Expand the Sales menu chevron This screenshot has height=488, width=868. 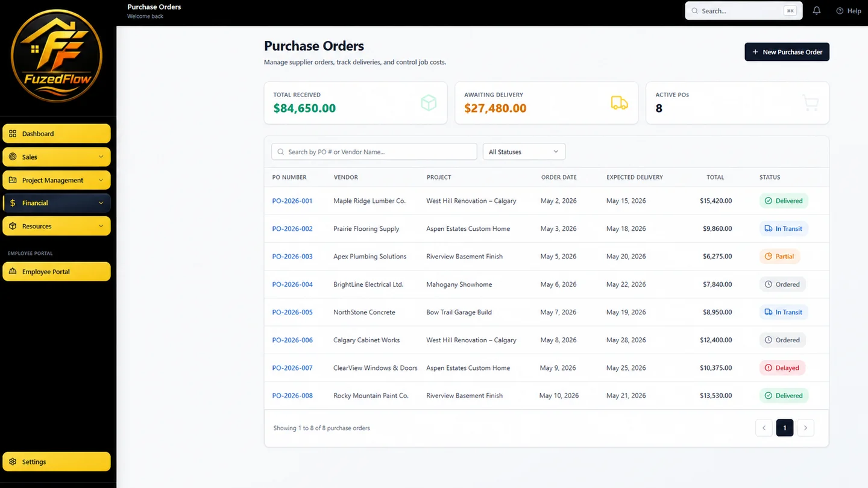(x=101, y=157)
